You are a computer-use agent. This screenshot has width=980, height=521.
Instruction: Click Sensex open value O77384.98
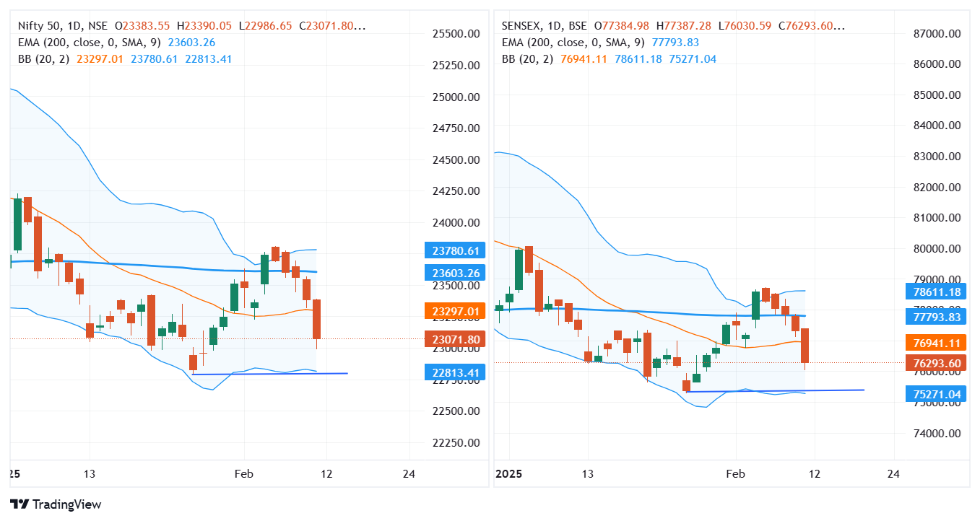tap(620, 26)
